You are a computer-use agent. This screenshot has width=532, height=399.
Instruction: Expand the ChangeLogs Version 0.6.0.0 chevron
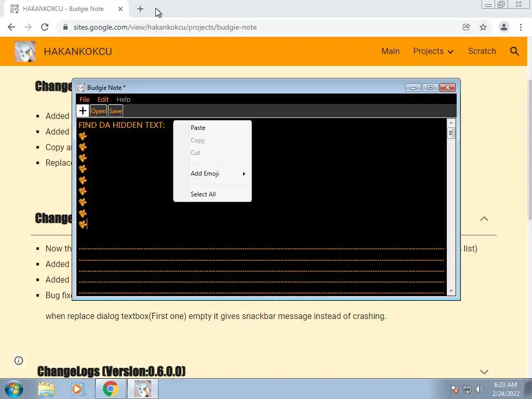coord(484,372)
